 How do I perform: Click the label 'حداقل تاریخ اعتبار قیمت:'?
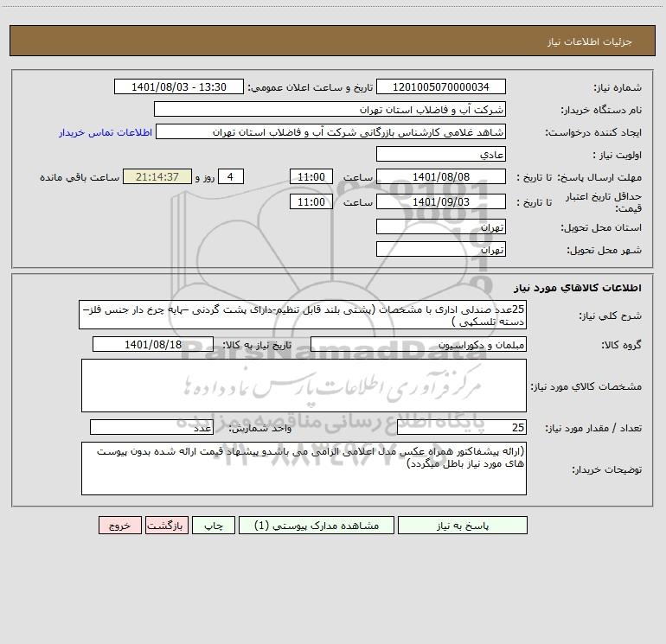click(604, 202)
